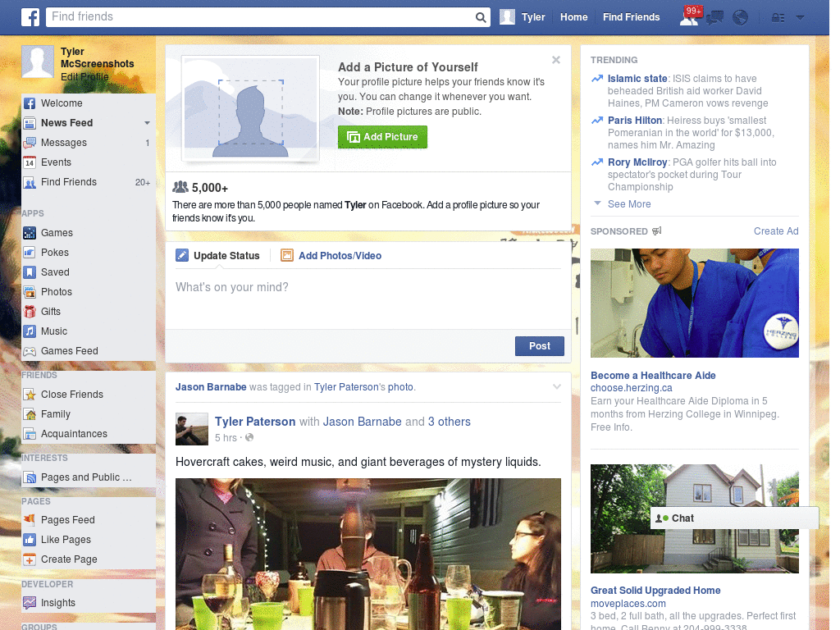Open Tyler profile in top bar

coord(523,17)
